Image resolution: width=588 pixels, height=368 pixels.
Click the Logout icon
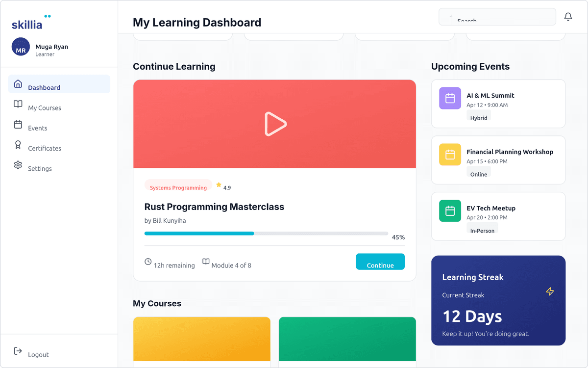18,351
